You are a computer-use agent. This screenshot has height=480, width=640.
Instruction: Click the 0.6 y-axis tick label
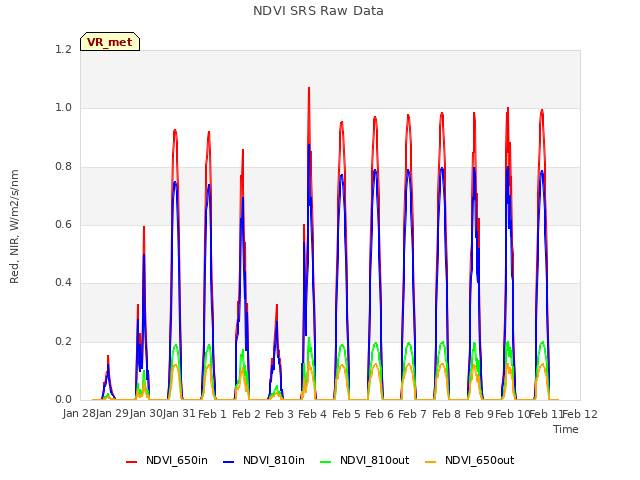click(63, 224)
